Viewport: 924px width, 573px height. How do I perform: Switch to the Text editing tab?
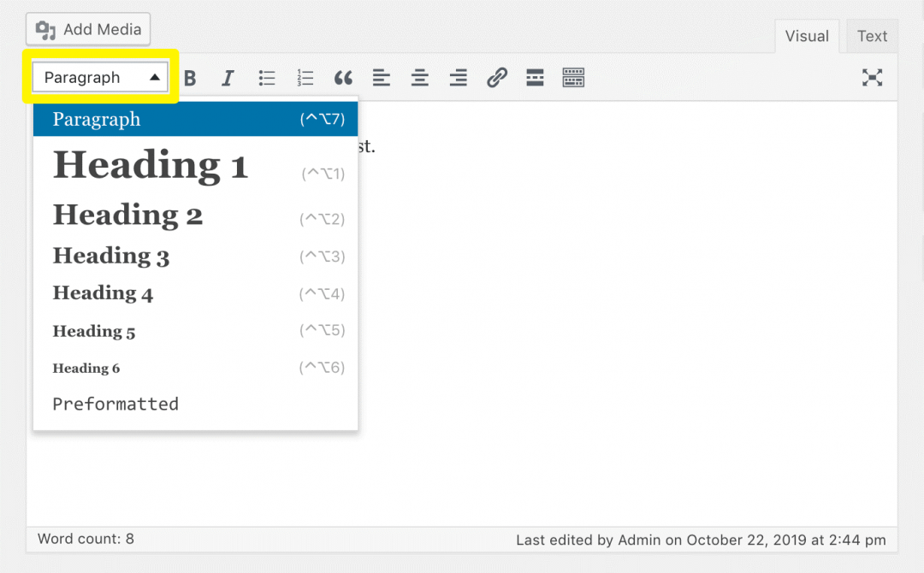pos(872,36)
